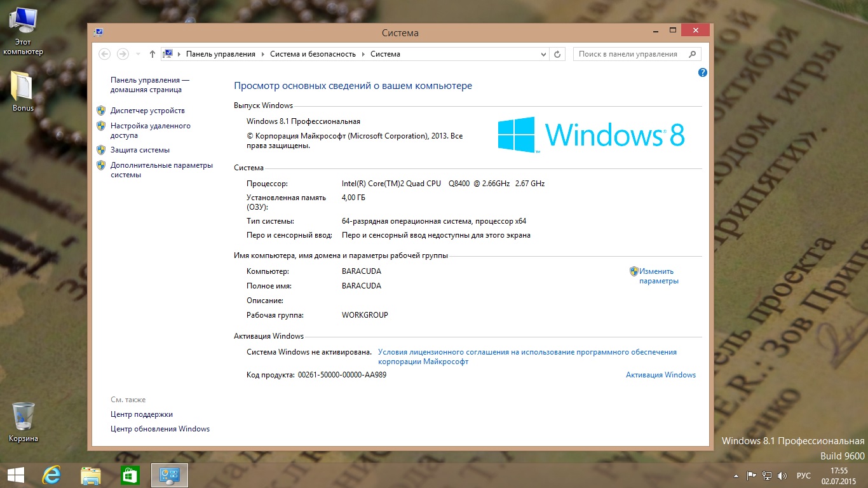Open the Start button
Viewport: 868px width, 488px height.
pos(15,475)
